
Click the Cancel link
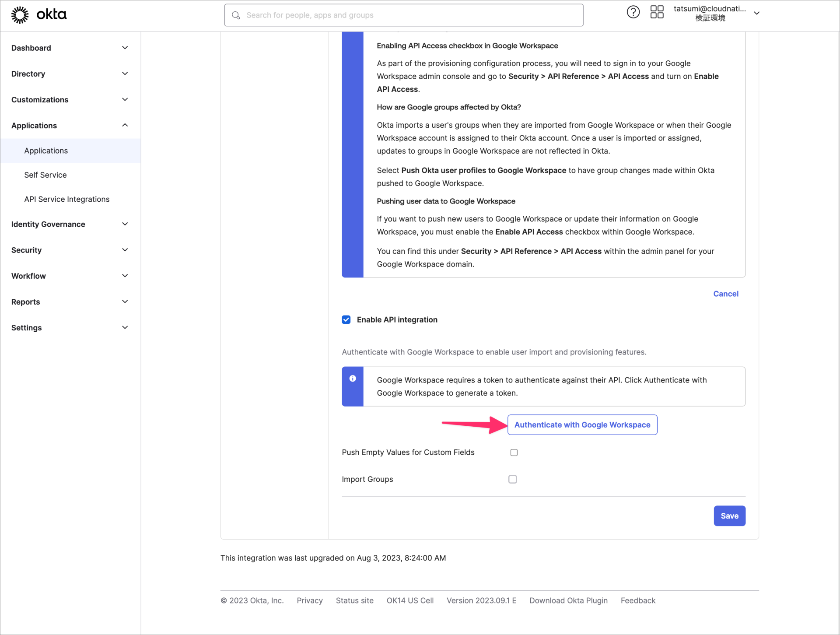pyautogui.click(x=725, y=294)
